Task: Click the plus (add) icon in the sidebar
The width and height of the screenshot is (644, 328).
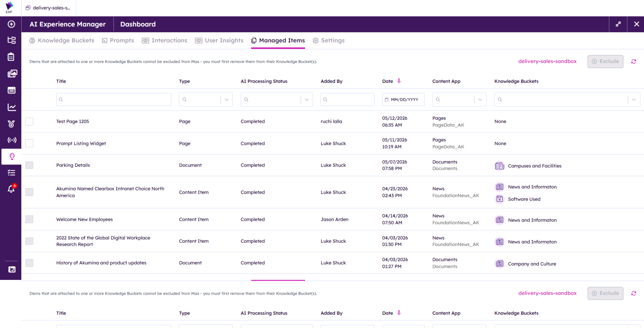Action: point(12,24)
